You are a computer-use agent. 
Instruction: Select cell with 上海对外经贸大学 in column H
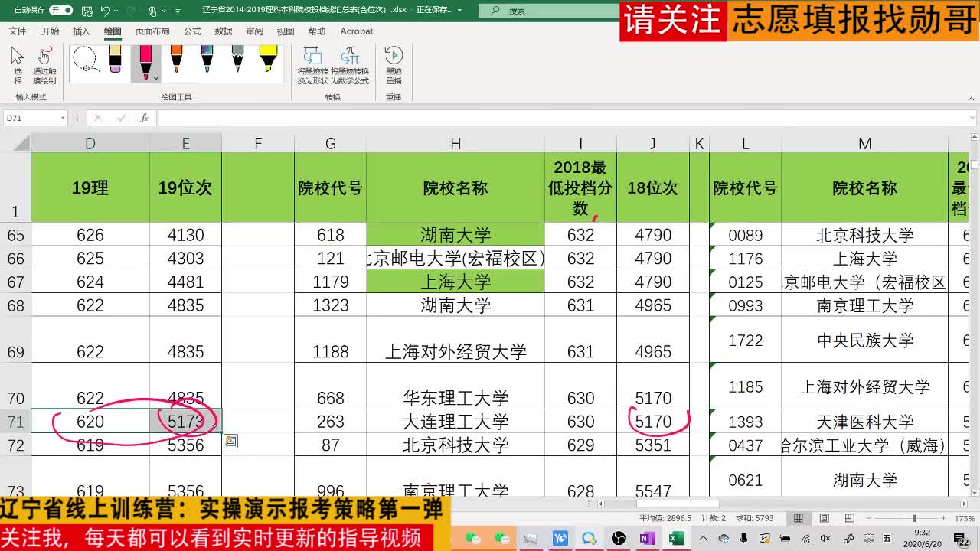[x=456, y=340]
